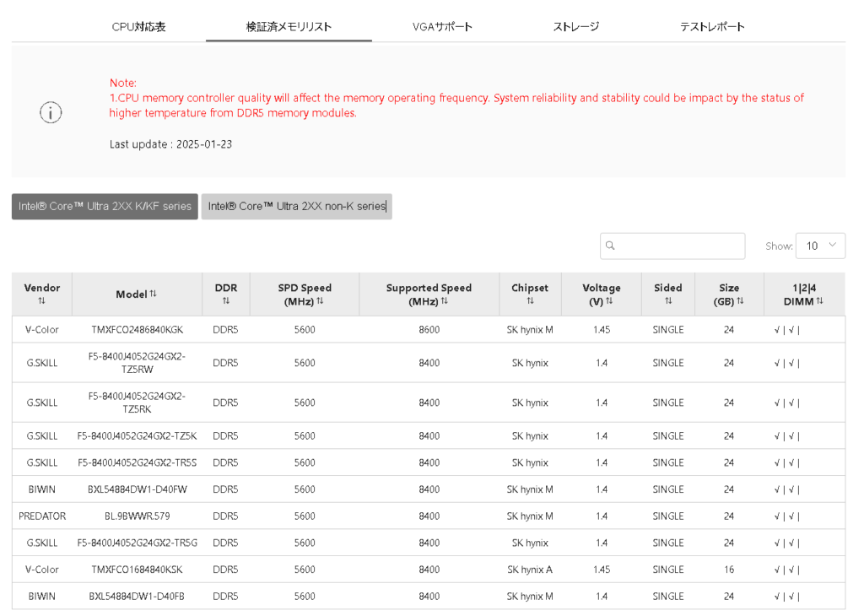The height and width of the screenshot is (616, 864).
Task: Select Intel Core Ultra 2XX K/KF series button
Action: click(x=105, y=207)
